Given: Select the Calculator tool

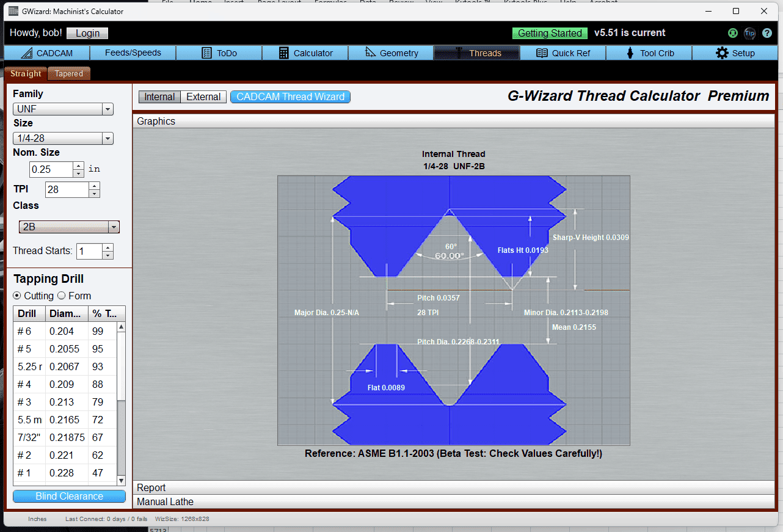Looking at the screenshot, I should pos(305,53).
